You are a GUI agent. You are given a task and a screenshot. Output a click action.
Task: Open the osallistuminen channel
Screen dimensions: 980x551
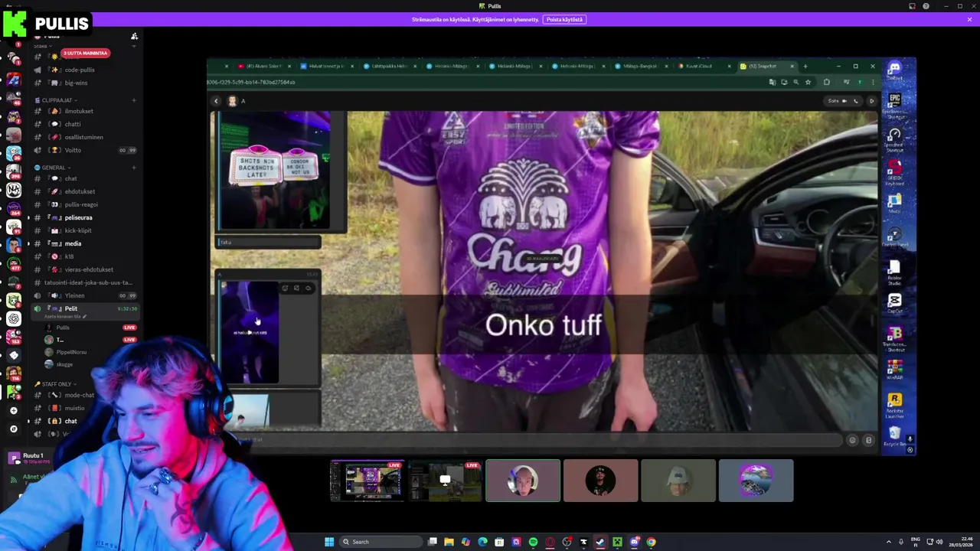click(x=83, y=137)
